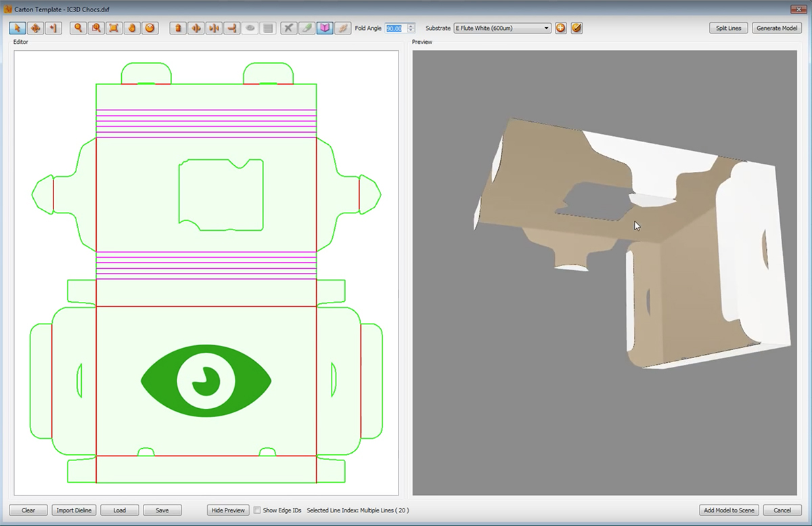Activate the pink open-book fold icon
This screenshot has height=526, width=812.
tap(325, 28)
